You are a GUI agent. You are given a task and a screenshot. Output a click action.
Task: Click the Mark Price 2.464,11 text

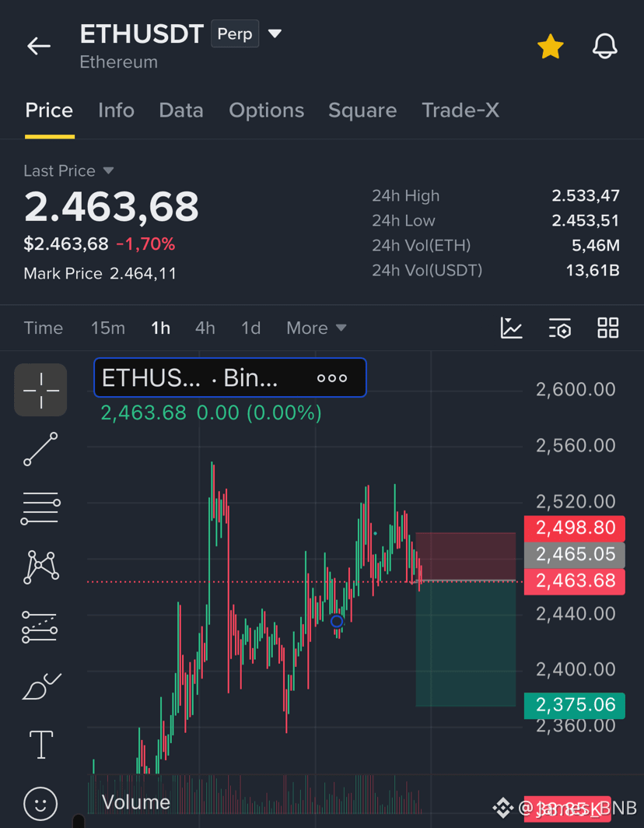click(x=100, y=274)
